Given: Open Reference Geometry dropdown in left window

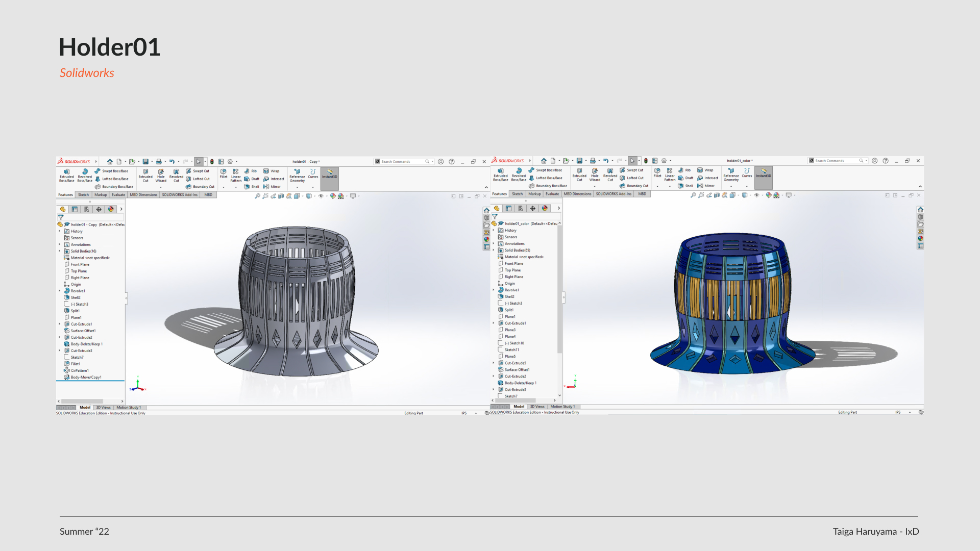Looking at the screenshot, I should (297, 187).
